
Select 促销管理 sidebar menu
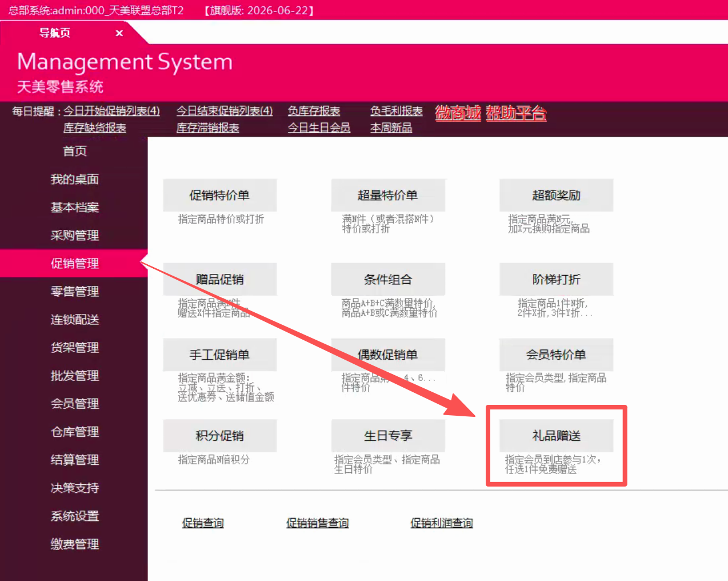click(74, 263)
